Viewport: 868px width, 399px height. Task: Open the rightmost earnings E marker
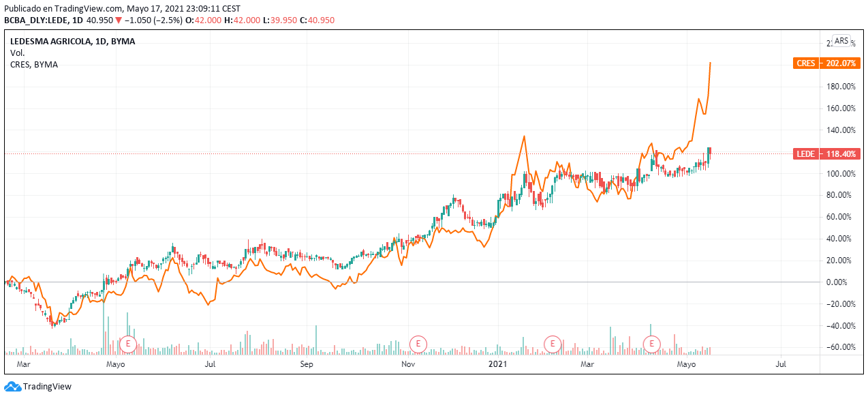point(653,343)
